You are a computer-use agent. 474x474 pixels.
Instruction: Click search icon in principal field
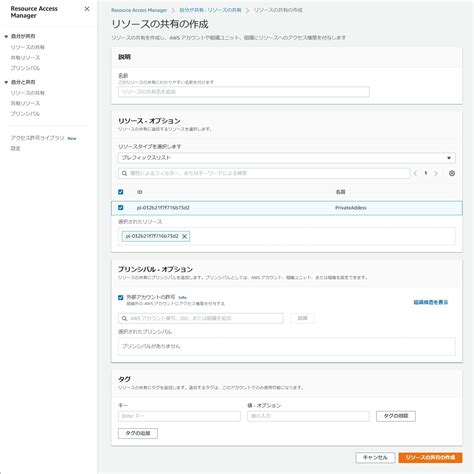coord(124,318)
